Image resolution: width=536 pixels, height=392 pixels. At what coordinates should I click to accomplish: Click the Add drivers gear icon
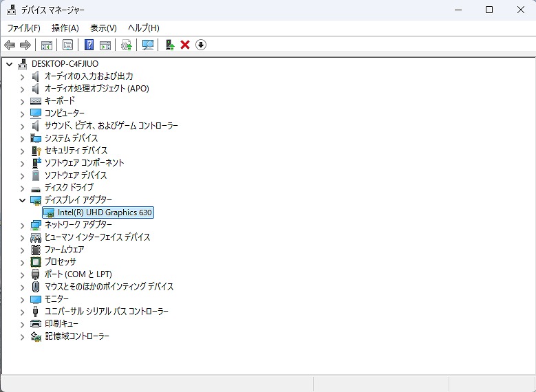(126, 45)
